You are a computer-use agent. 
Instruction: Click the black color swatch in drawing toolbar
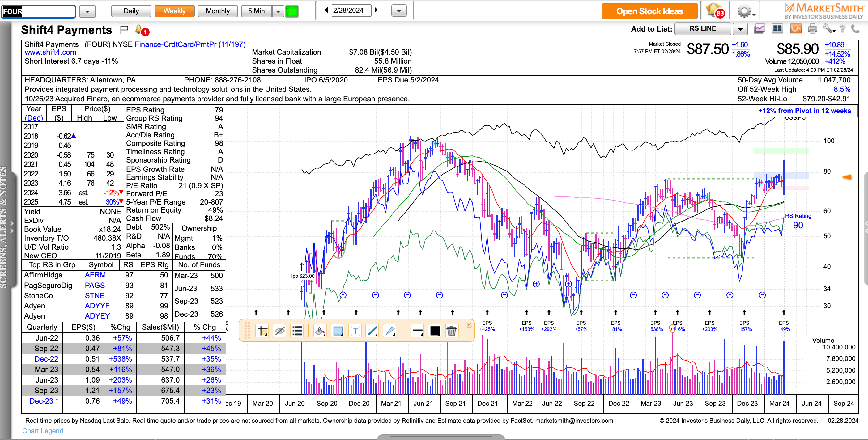(435, 331)
